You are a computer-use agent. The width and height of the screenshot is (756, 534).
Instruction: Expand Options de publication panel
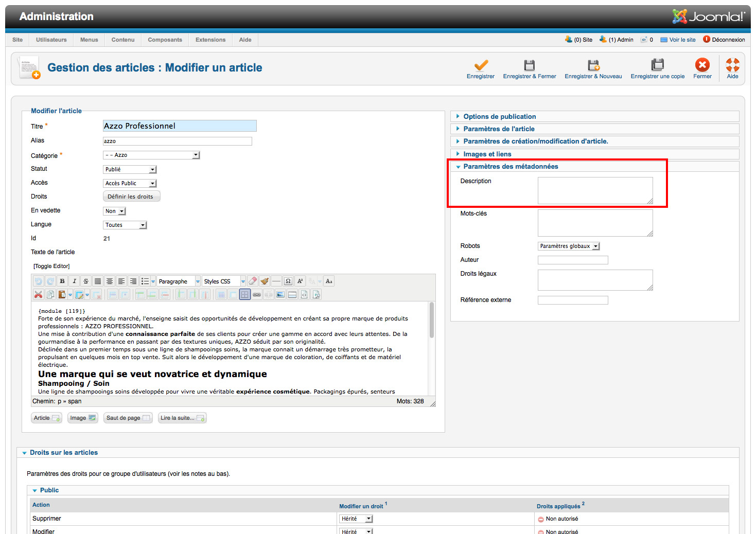pyautogui.click(x=594, y=117)
